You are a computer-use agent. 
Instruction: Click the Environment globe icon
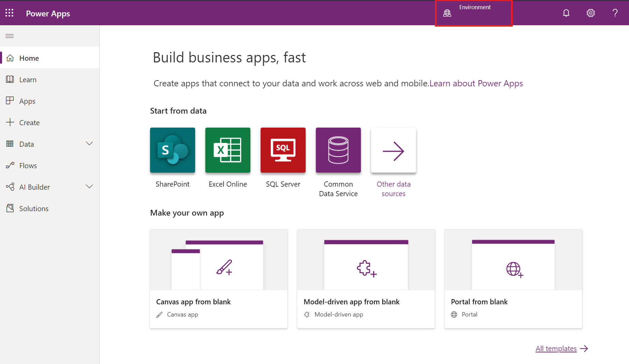(447, 13)
